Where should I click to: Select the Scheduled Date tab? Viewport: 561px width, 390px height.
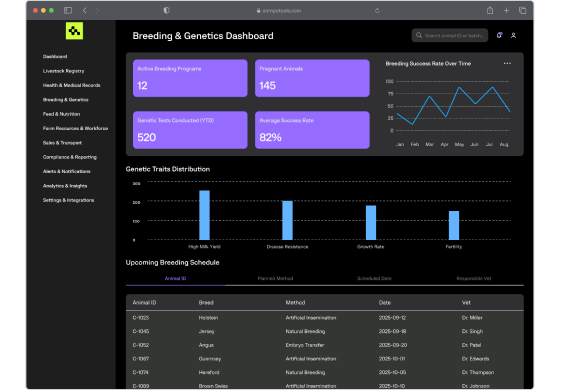374,278
